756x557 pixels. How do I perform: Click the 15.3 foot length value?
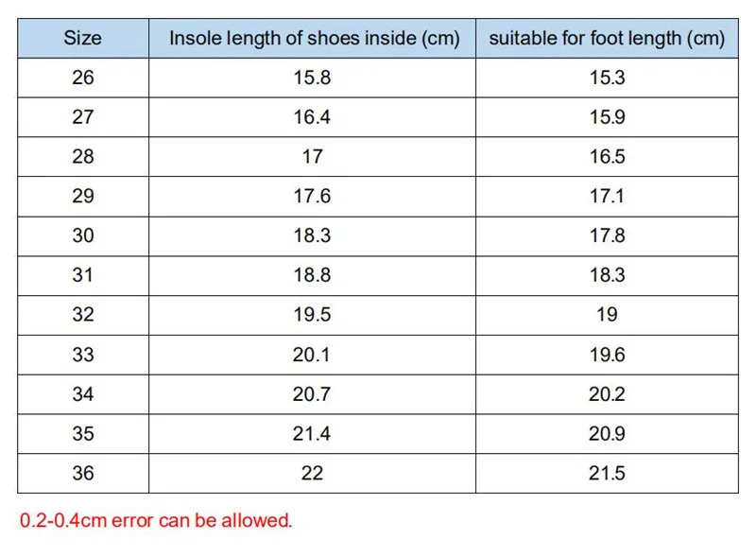pyautogui.click(x=607, y=78)
